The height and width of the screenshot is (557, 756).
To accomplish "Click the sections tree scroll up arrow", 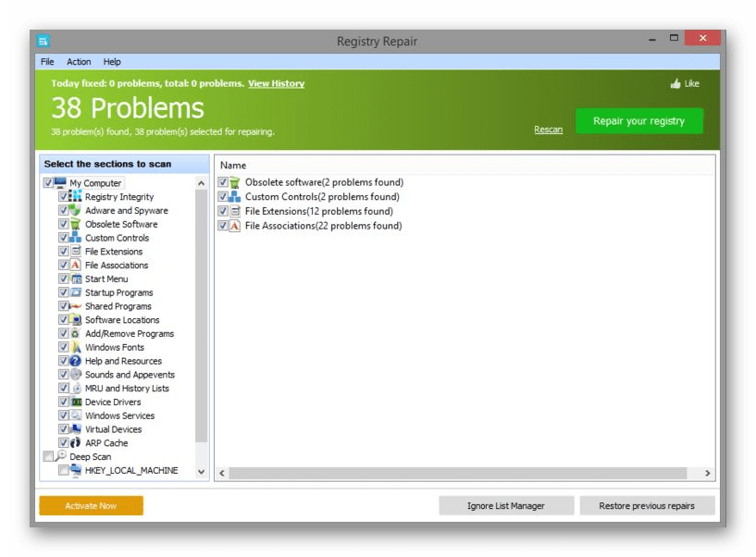I will (202, 183).
